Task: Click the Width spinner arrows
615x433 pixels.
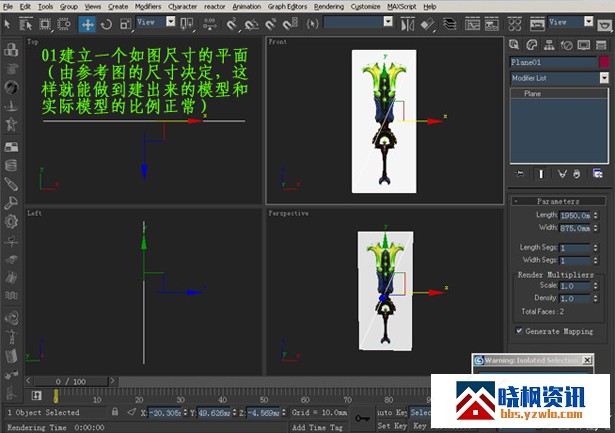Action: (595, 228)
